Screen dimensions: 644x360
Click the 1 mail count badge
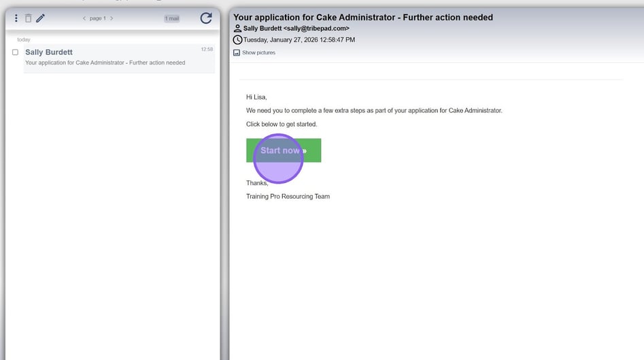(172, 18)
